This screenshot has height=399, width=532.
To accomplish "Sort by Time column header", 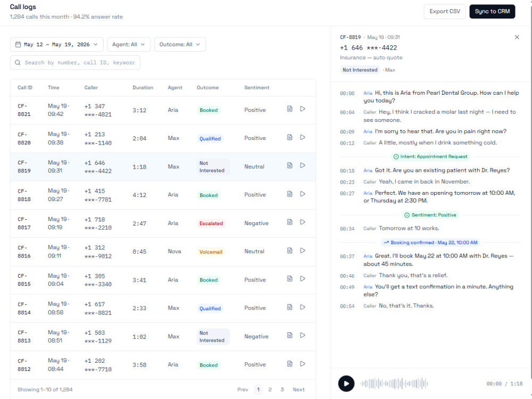I will pyautogui.click(x=54, y=88).
